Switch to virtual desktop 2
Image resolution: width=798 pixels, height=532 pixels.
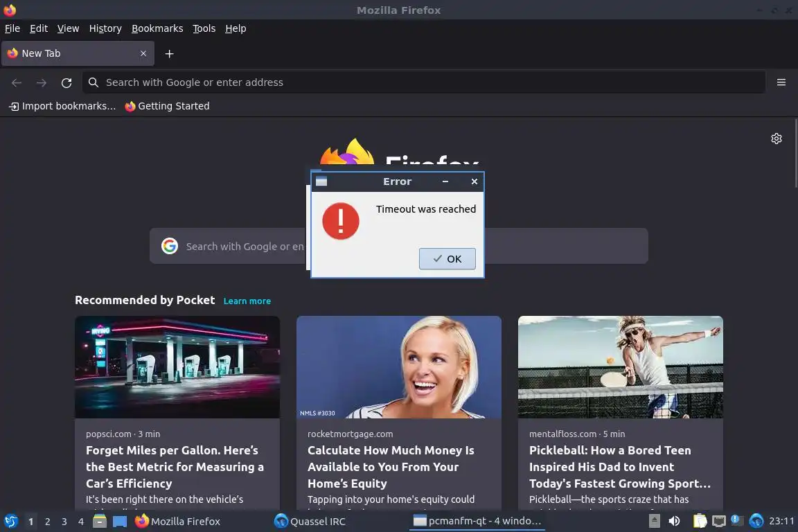[47, 522]
